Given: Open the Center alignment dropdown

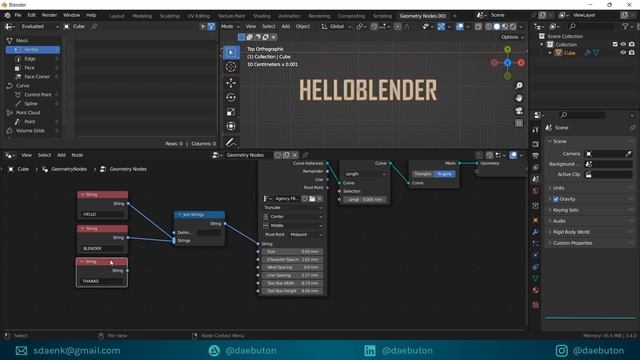Looking at the screenshot, I should [293, 217].
